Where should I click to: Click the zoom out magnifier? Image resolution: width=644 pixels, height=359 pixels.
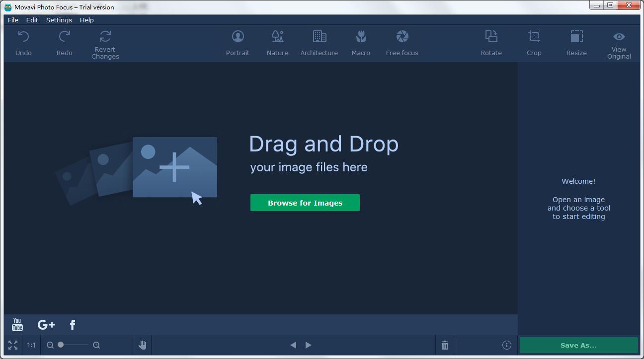click(x=50, y=345)
